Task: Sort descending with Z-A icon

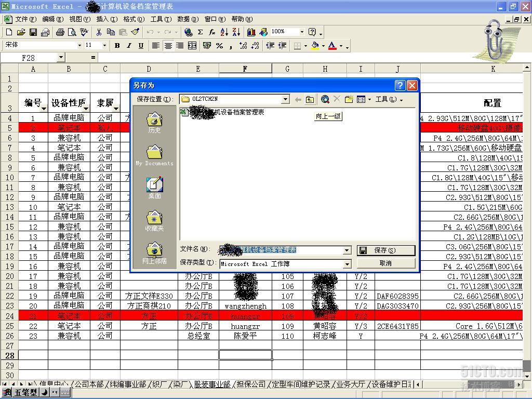Action: [x=236, y=32]
